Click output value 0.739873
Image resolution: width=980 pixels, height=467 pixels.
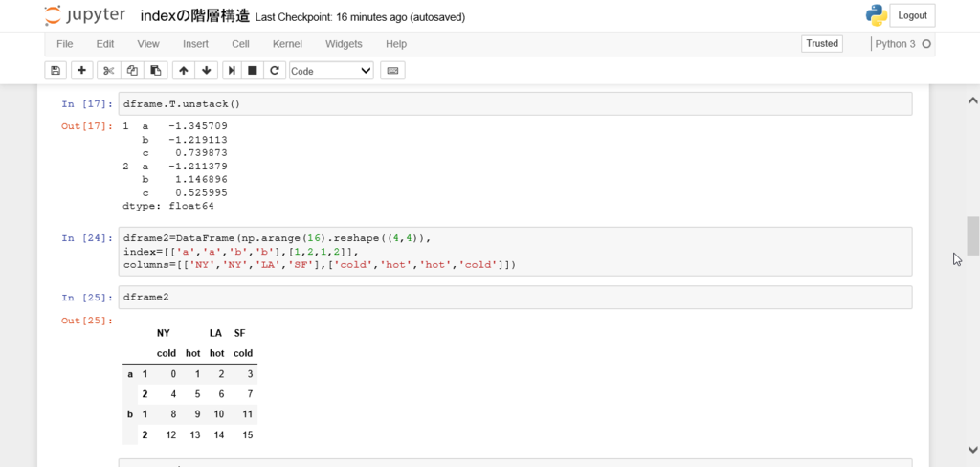201,152
